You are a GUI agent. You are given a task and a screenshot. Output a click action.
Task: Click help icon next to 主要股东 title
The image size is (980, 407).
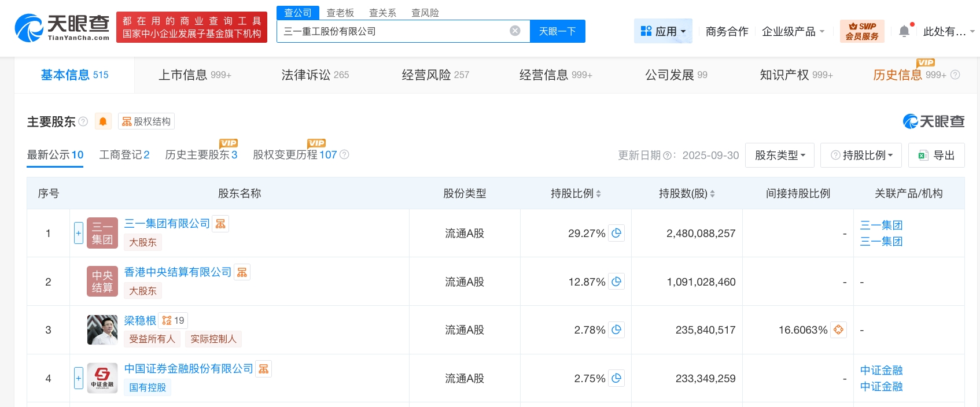tap(83, 121)
